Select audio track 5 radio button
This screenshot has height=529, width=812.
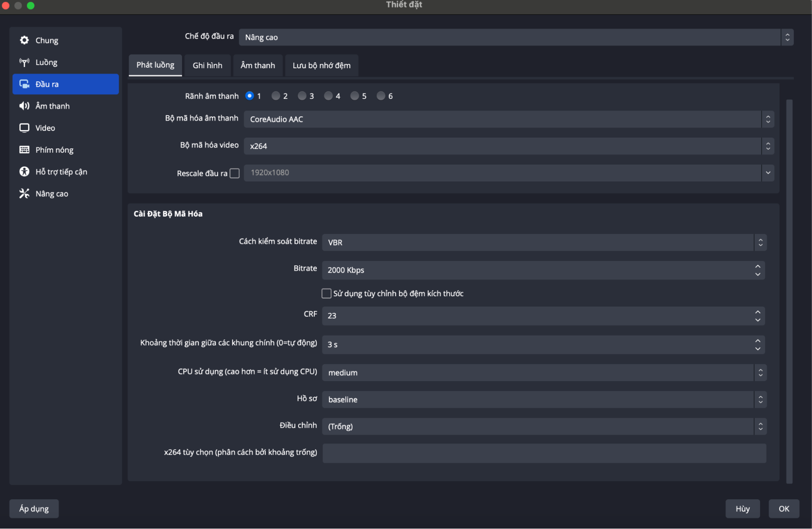[355, 96]
